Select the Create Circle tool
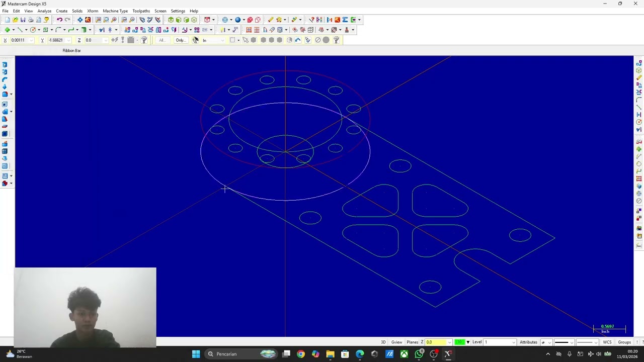 click(x=33, y=30)
